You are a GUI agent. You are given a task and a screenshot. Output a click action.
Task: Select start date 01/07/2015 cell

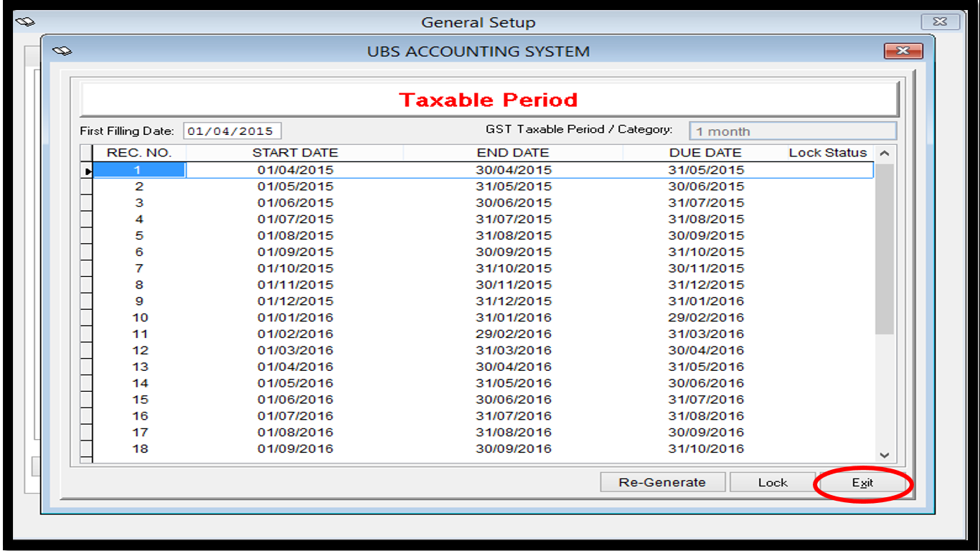tap(296, 220)
